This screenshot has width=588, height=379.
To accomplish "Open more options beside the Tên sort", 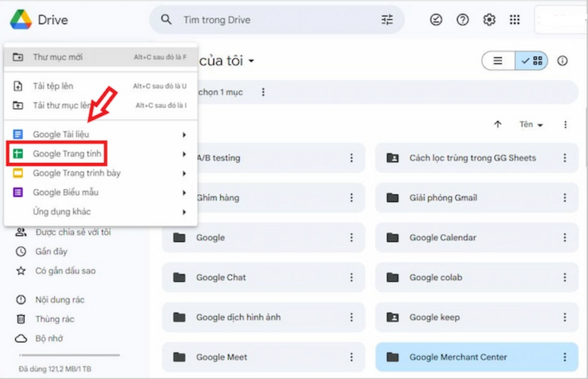I will pos(565,124).
